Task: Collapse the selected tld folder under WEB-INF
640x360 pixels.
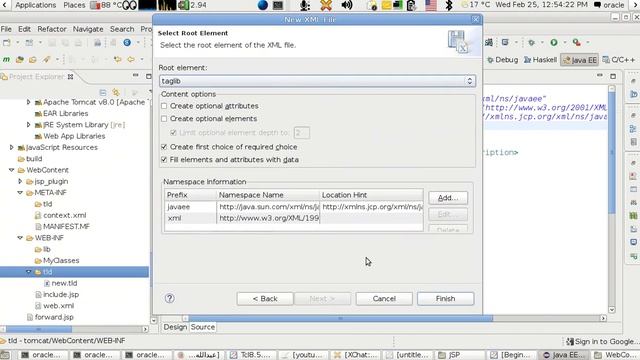Action: tap(29, 271)
